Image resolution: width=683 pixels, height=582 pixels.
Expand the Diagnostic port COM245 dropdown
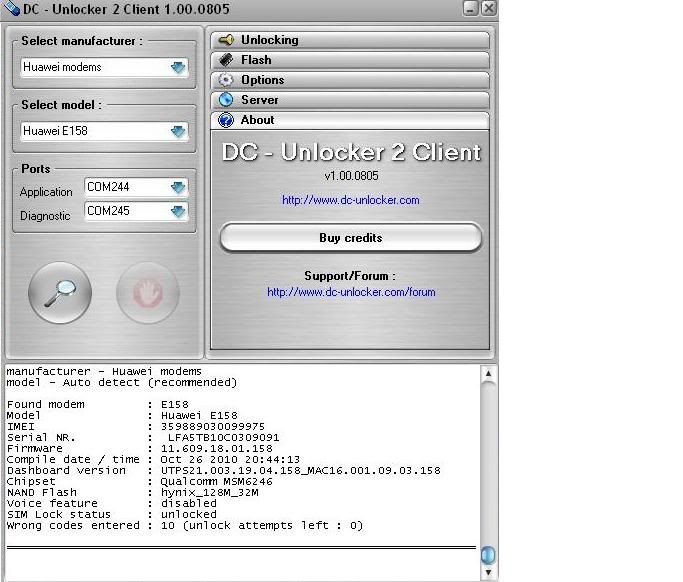178,211
